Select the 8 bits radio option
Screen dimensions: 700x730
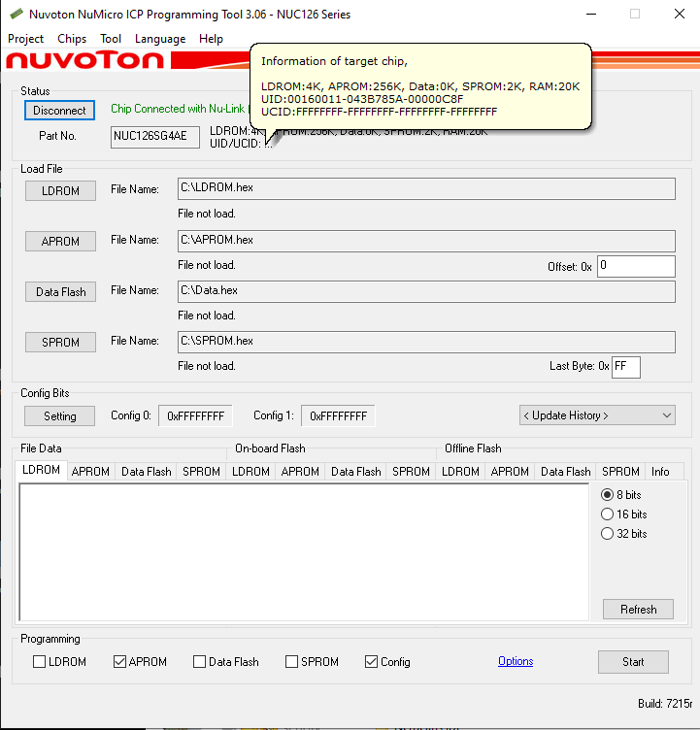[620, 494]
